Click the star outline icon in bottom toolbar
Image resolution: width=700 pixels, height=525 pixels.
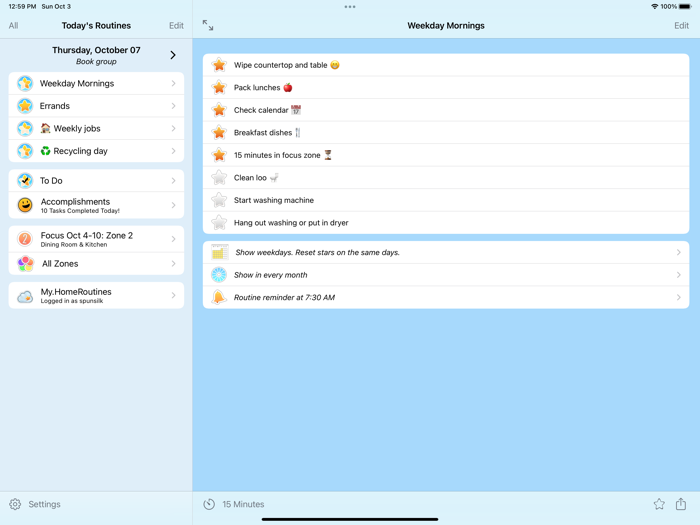click(x=659, y=504)
